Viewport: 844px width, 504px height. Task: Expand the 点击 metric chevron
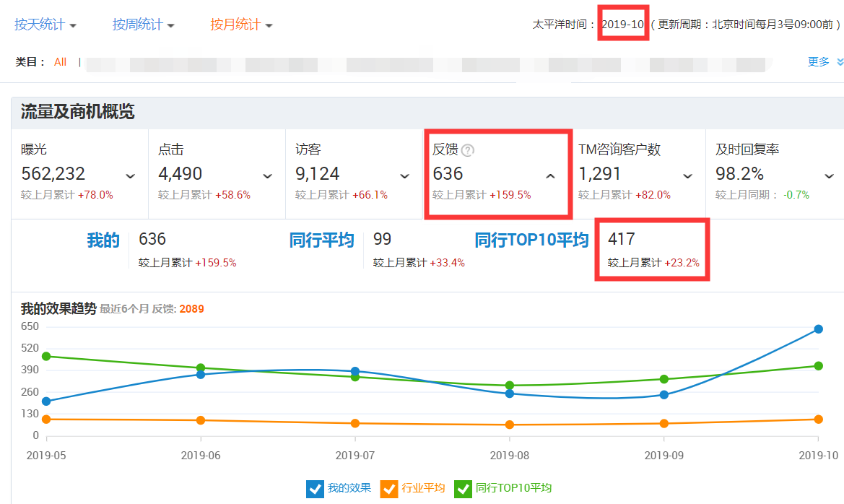268,175
